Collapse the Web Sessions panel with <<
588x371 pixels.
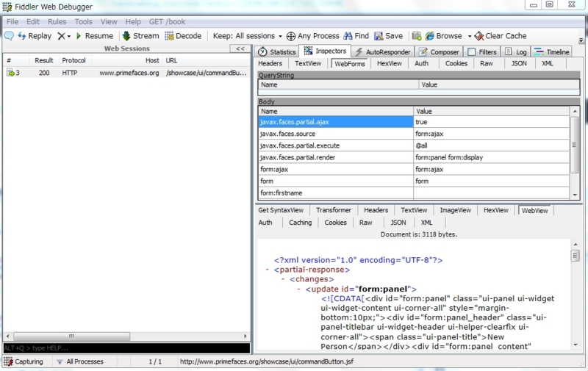(240, 48)
